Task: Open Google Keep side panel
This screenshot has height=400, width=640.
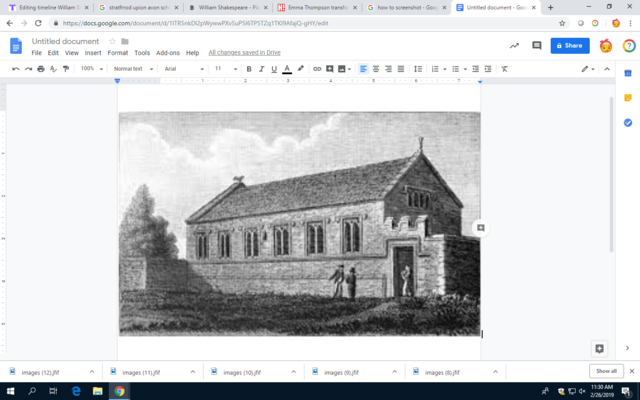Action: (628, 98)
